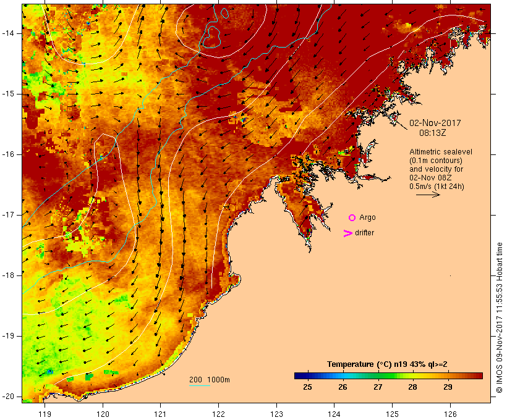507x420 pixels.
Task: Click the 125 longitude axis label
Action: [392, 414]
